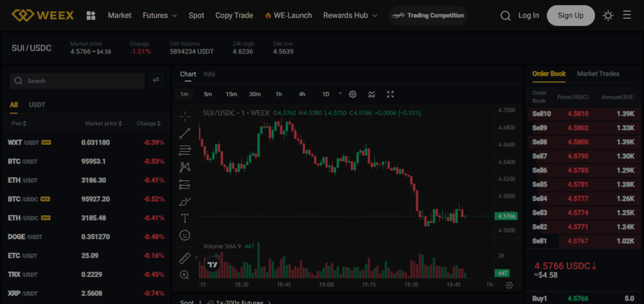Select the 30m timeframe
Screen dimensions: 644x304
coord(254,95)
